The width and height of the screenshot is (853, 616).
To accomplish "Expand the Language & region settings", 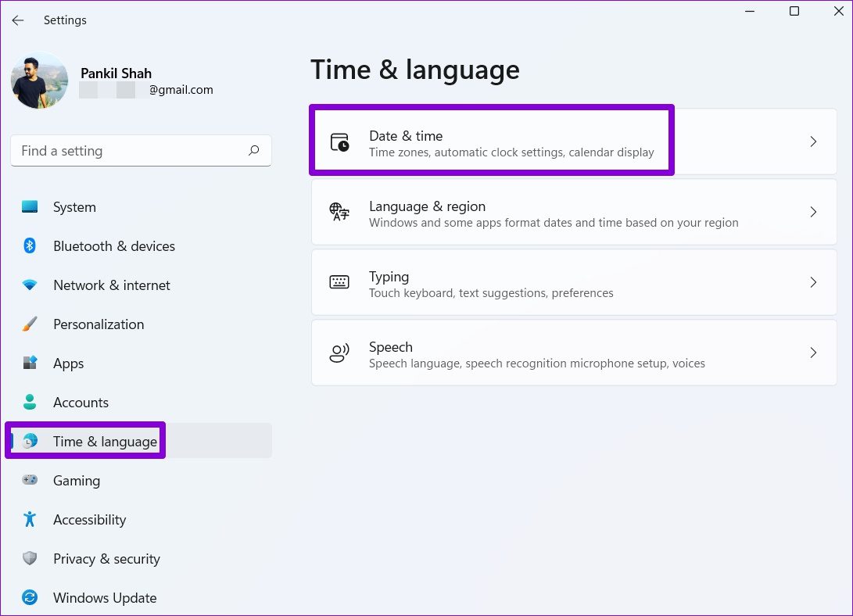I will point(813,211).
